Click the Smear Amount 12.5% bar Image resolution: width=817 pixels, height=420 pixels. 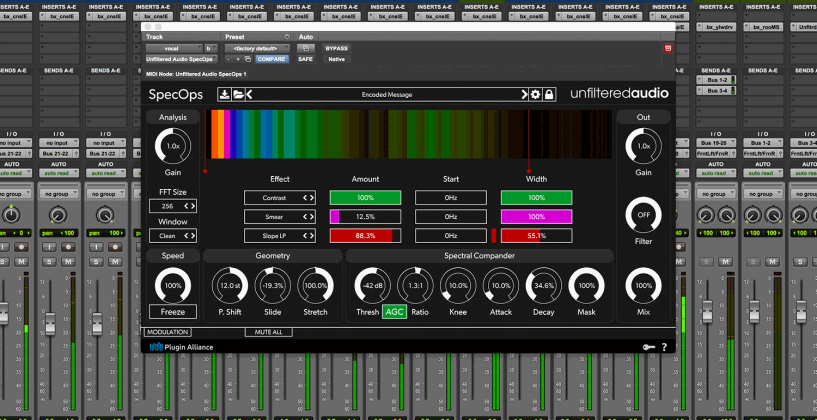point(365,217)
